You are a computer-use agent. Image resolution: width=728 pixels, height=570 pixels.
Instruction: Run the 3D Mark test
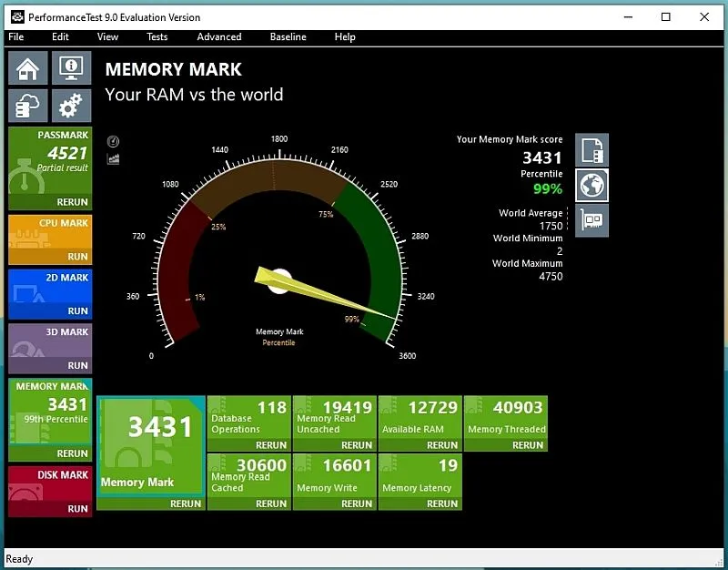coord(77,365)
